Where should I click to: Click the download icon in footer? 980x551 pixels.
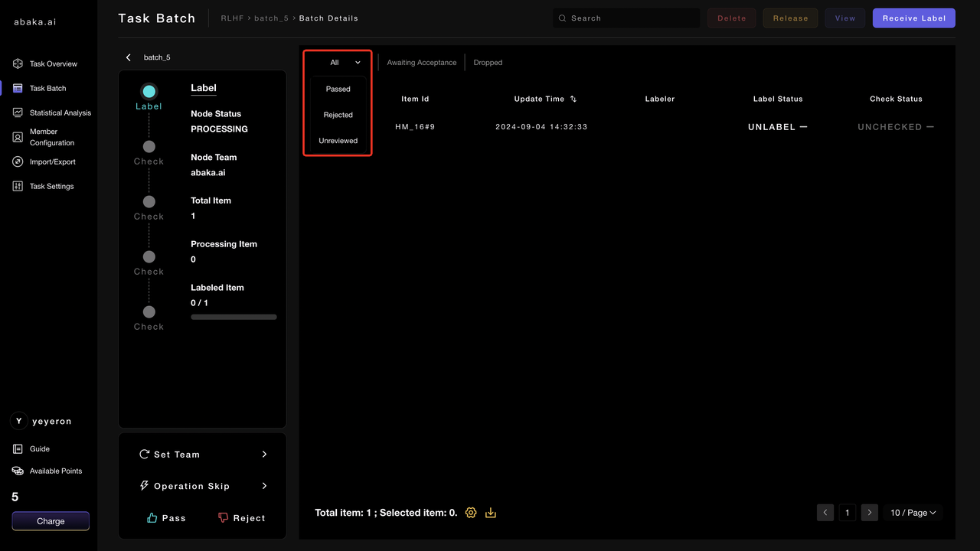point(491,513)
